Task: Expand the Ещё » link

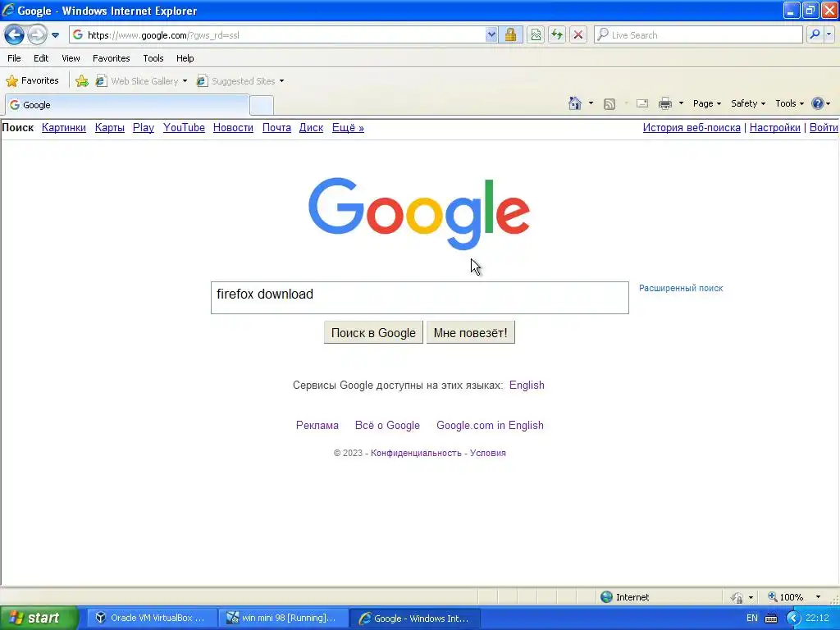Action: 348,127
